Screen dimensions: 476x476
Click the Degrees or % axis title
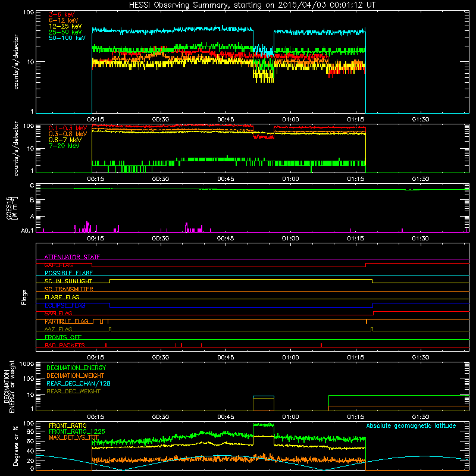click(x=15, y=446)
